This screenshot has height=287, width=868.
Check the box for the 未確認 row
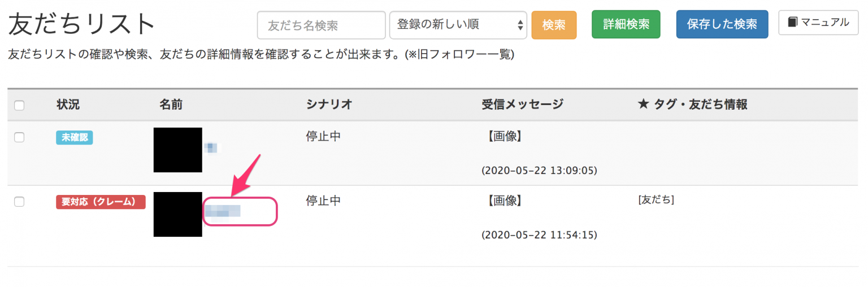point(19,137)
